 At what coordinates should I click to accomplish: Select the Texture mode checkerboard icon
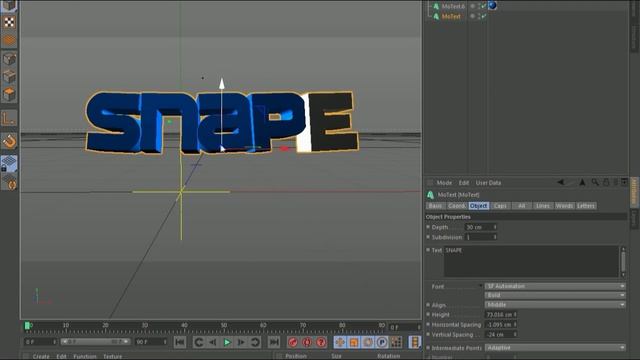click(9, 22)
